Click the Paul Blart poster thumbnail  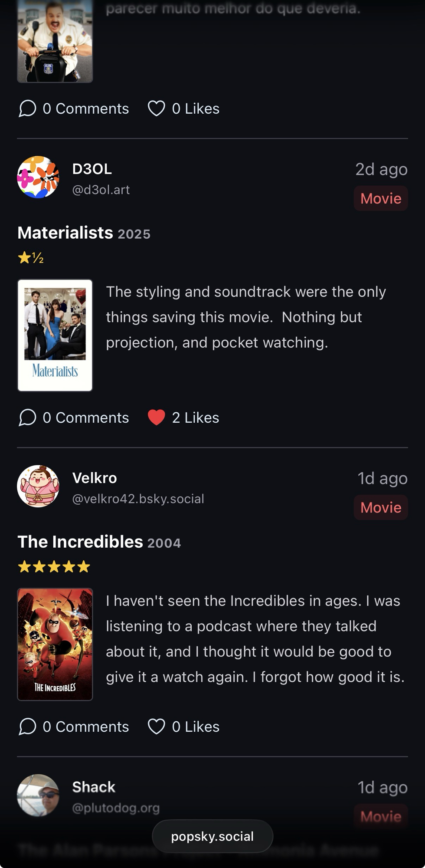pyautogui.click(x=55, y=41)
